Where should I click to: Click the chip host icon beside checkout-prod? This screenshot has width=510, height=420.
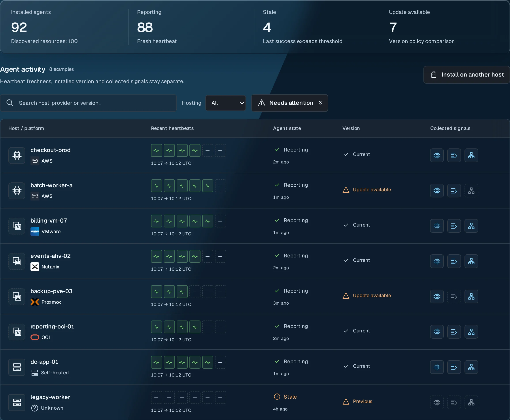pyautogui.click(x=17, y=155)
